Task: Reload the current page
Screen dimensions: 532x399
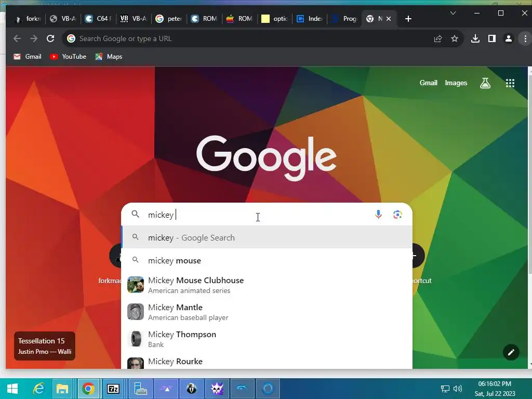Action: click(50, 38)
